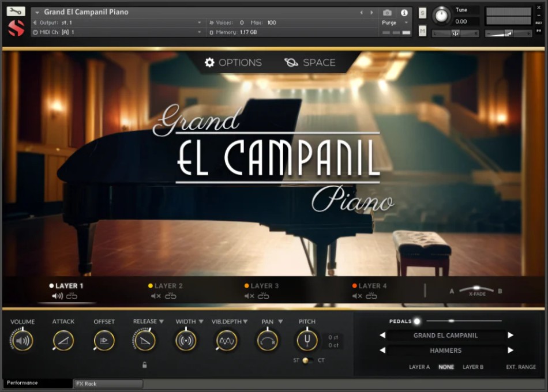Viewport: 548px width, 392px height.
Task: Go to previous instrument with left arrow
Action: click(361, 13)
